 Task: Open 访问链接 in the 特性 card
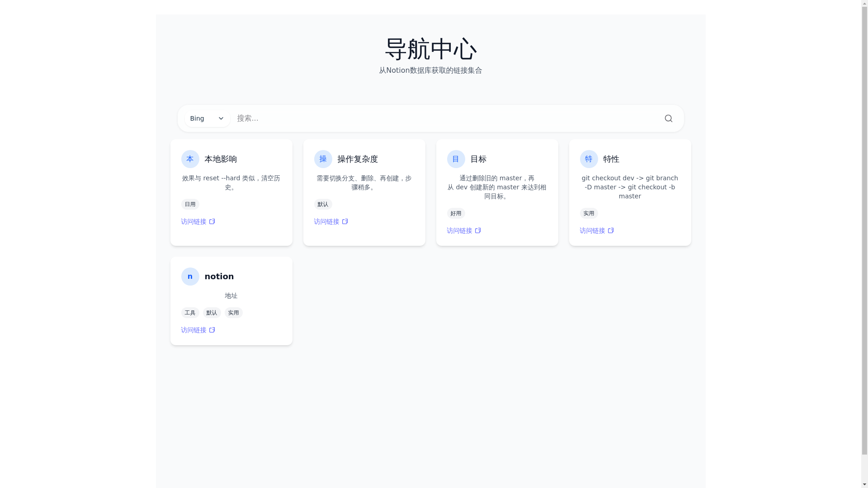pos(597,230)
